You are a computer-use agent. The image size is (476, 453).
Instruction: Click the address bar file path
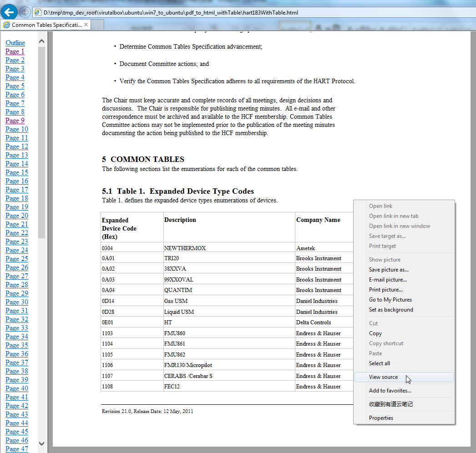point(171,12)
